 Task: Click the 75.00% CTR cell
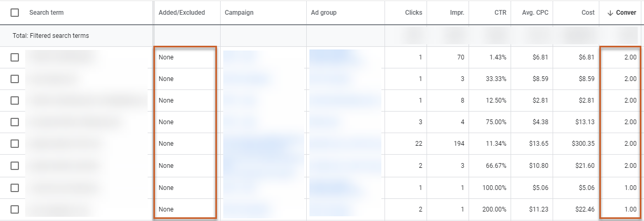pos(495,122)
